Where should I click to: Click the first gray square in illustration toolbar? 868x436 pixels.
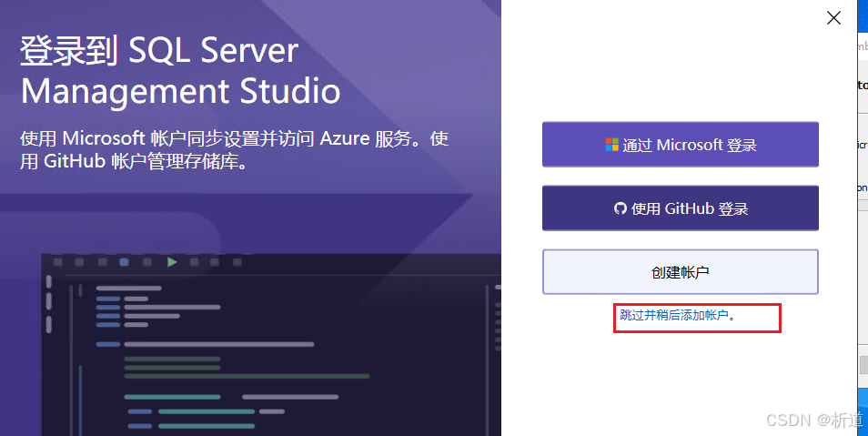(58, 262)
